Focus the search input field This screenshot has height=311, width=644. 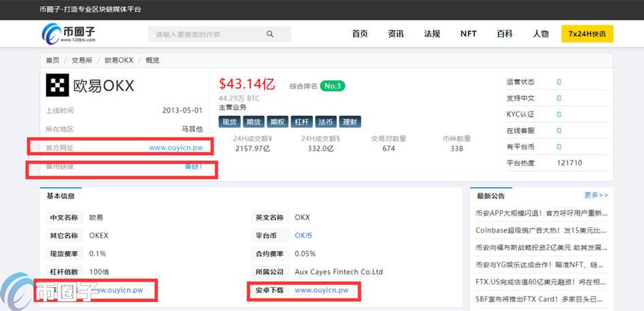click(207, 34)
